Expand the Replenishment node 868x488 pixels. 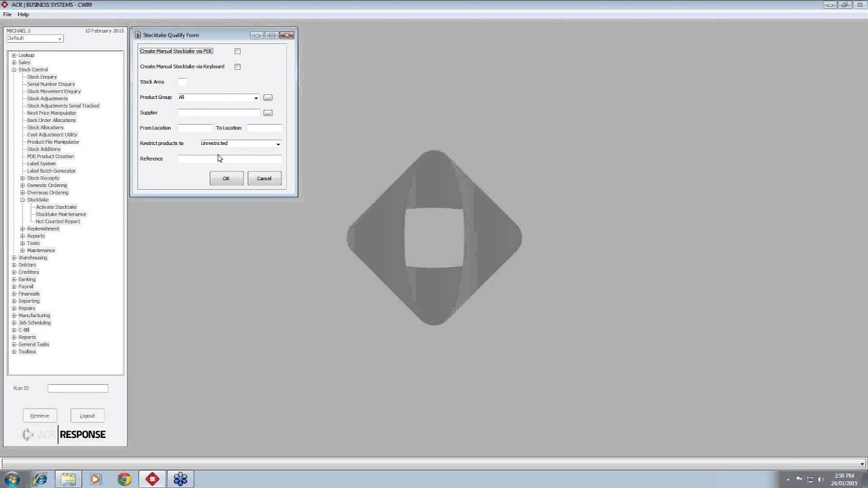pyautogui.click(x=22, y=228)
